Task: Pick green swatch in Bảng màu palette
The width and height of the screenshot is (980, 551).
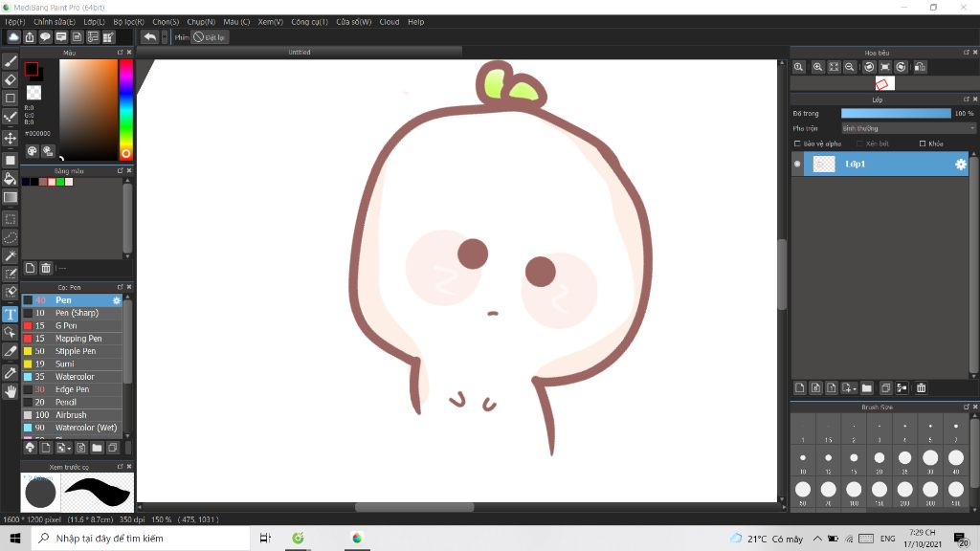Action: (x=60, y=182)
